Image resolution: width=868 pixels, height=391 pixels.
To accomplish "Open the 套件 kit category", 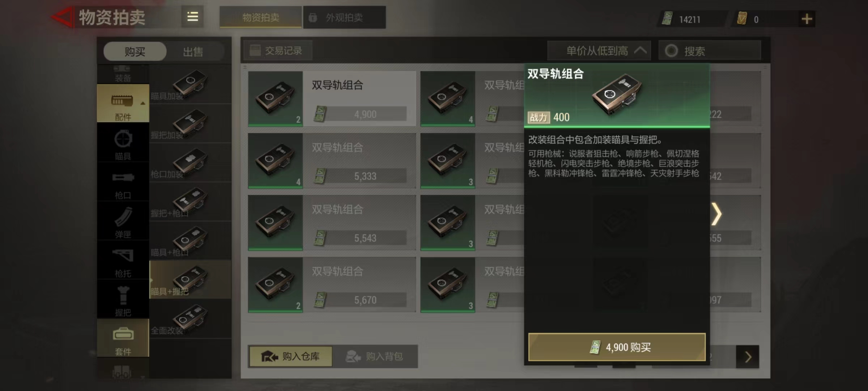I will [x=123, y=338].
